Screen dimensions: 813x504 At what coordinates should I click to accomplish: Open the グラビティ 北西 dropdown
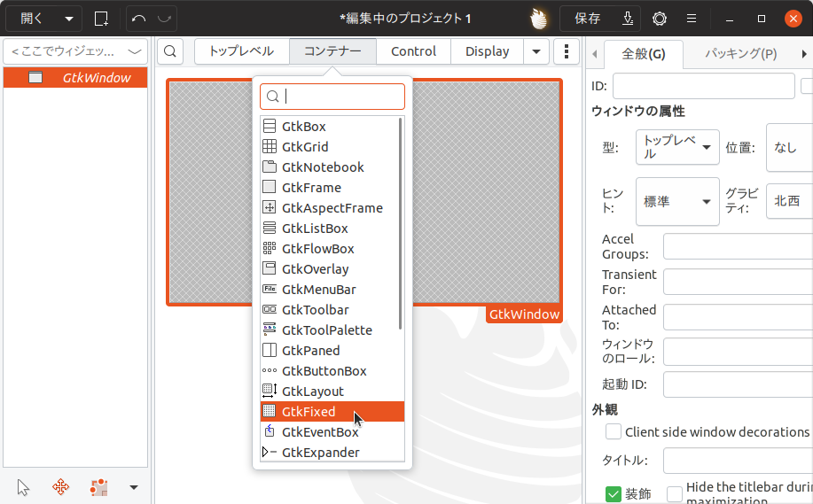[x=789, y=201]
